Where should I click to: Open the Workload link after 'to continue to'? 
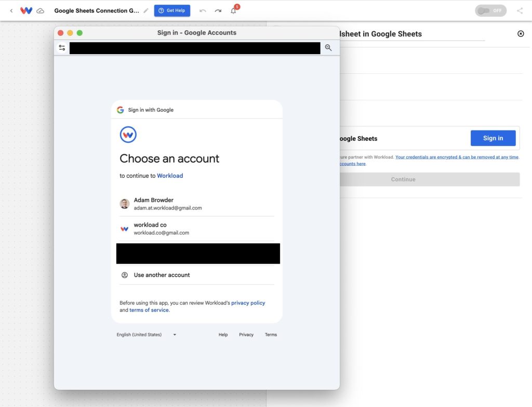pos(170,176)
